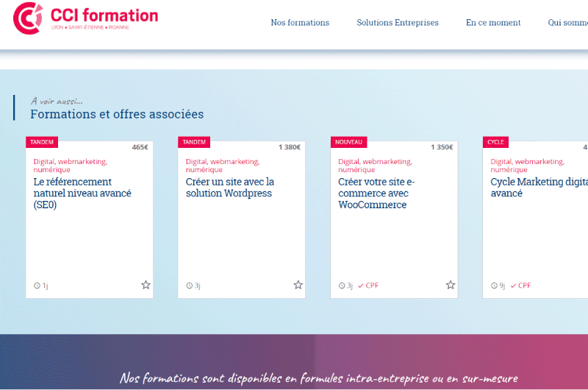
Task: Open the Solutions Entreprises menu
Action: tap(398, 23)
